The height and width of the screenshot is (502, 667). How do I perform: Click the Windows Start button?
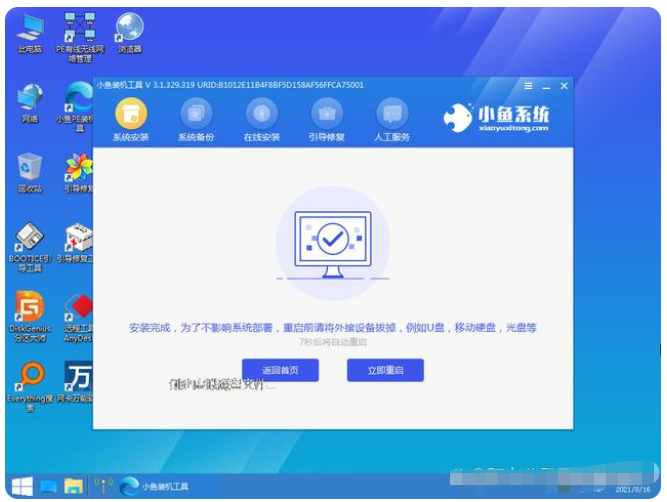20,486
